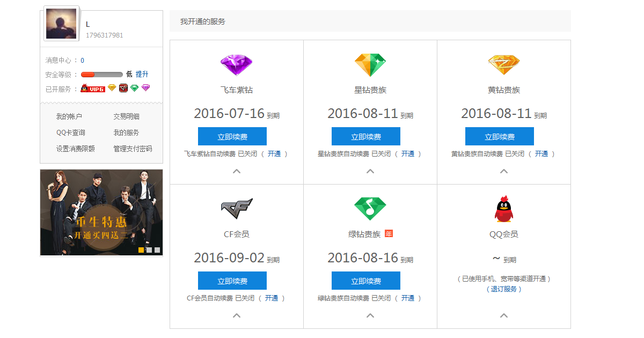The image size is (644, 338).
Task: Click the 退订服务 link under QQ会员
Action: coord(504,289)
